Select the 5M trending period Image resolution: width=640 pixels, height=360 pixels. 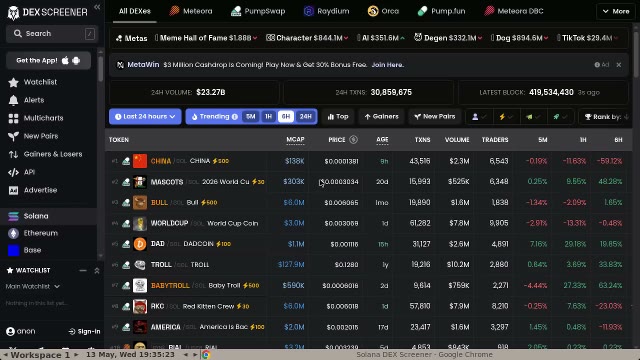(251, 117)
